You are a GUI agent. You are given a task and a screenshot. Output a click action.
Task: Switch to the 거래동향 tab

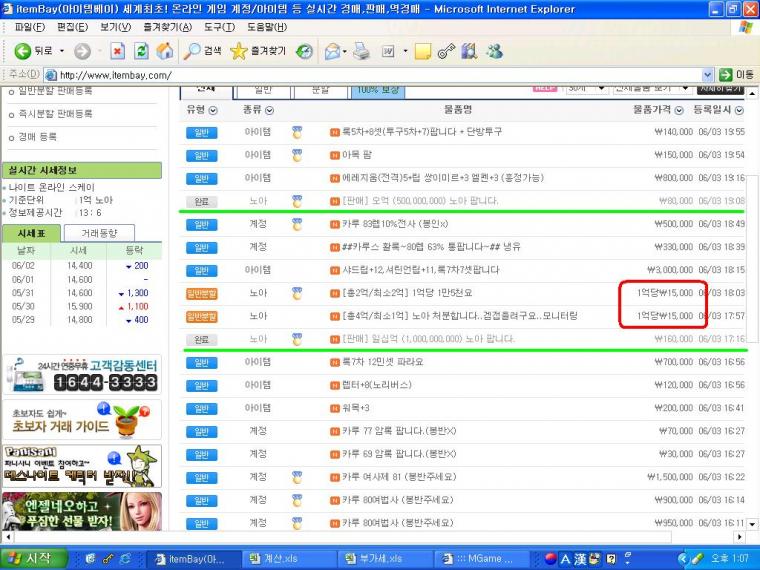[99, 234]
